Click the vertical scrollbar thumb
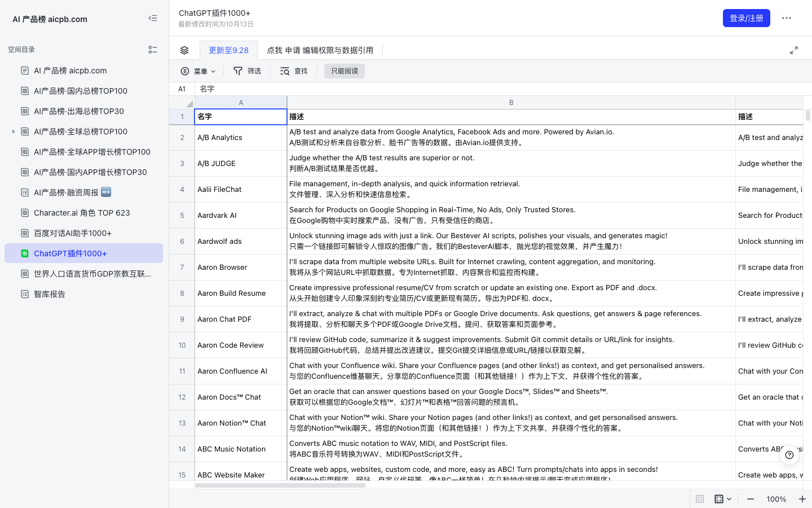812x508 pixels. [x=807, y=115]
